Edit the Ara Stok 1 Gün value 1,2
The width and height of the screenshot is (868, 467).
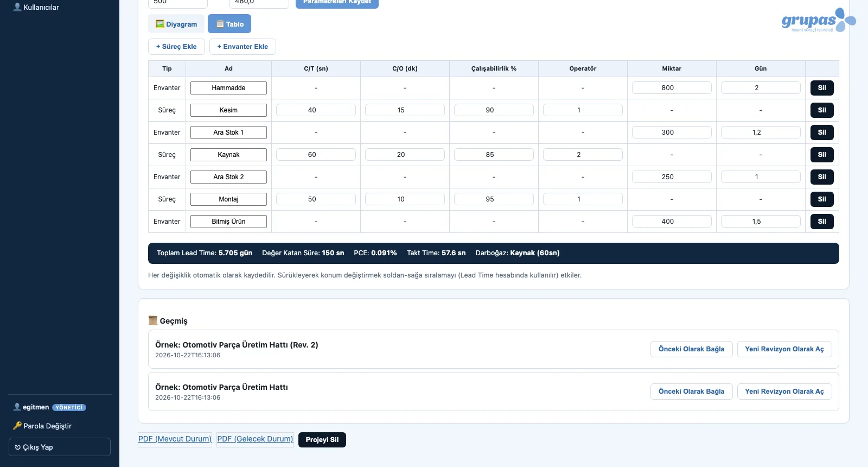click(761, 132)
